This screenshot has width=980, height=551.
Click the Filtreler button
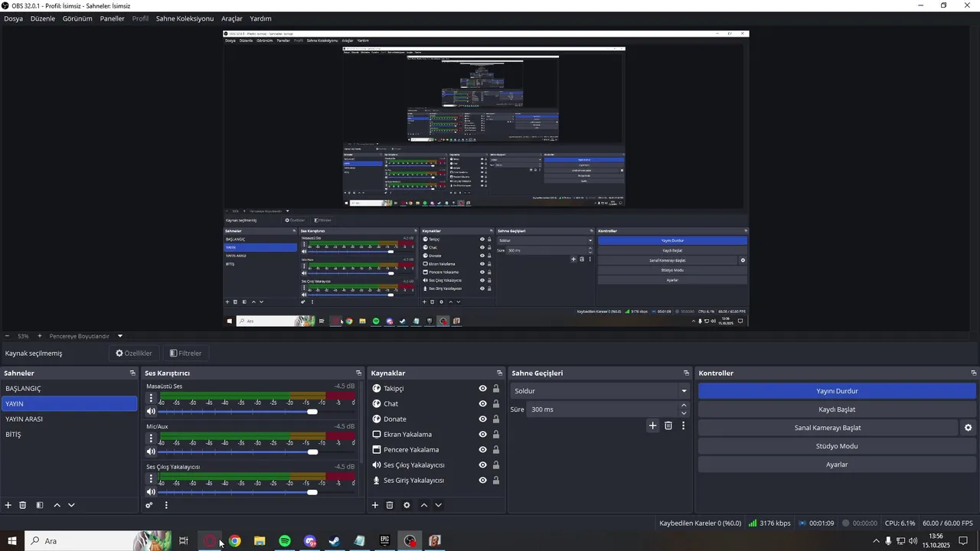186,354
